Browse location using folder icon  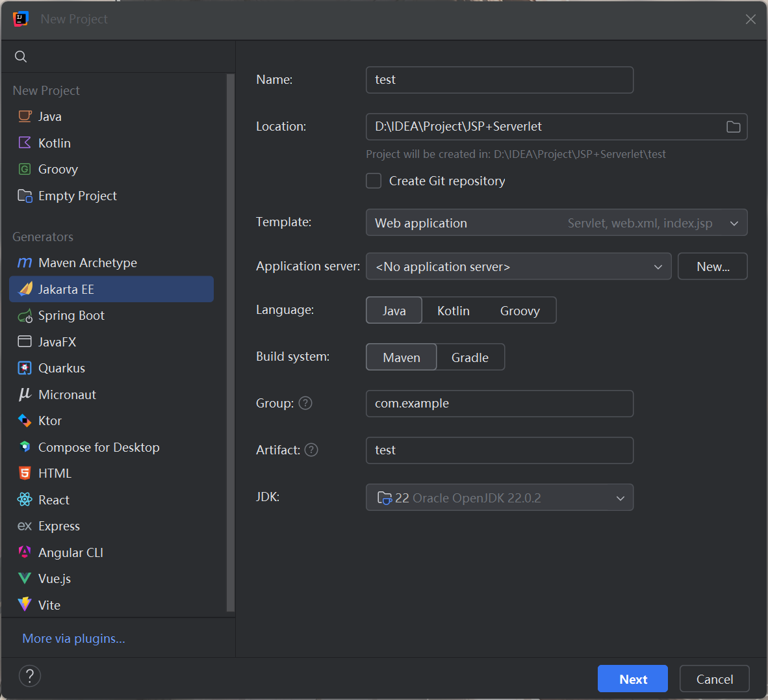(x=733, y=127)
